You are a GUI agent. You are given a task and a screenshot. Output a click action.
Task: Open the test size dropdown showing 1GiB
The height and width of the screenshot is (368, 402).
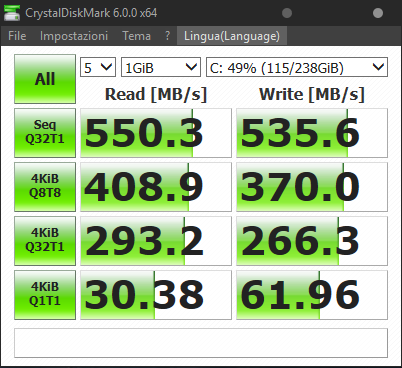161,67
